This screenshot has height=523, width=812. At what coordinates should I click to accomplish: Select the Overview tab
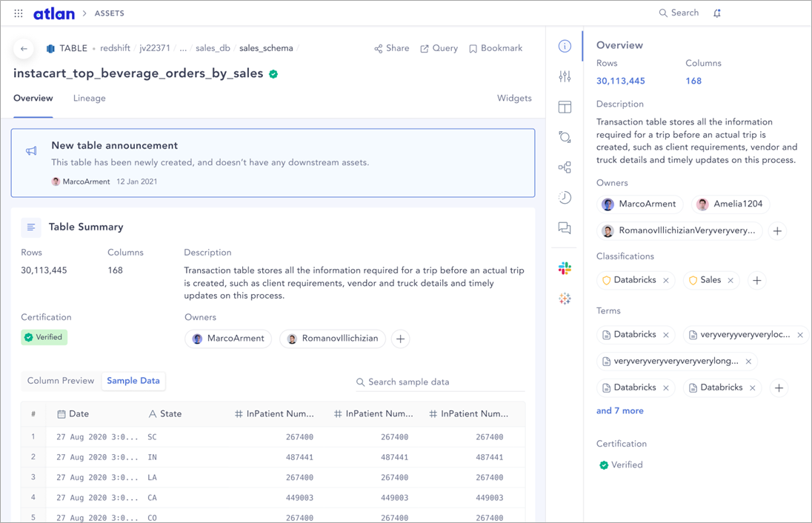[33, 99]
